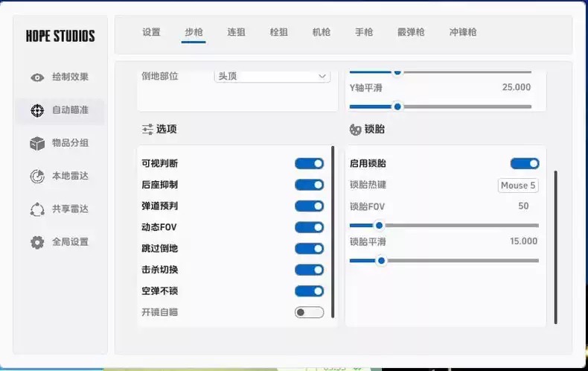Image resolution: width=588 pixels, height=371 pixels.
Task: Open the 绘制效果 eye icon section
Action: [37, 77]
